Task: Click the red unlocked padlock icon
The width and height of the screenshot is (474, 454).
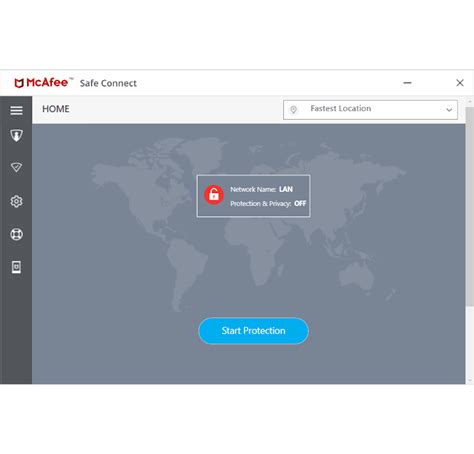Action: pyautogui.click(x=214, y=195)
